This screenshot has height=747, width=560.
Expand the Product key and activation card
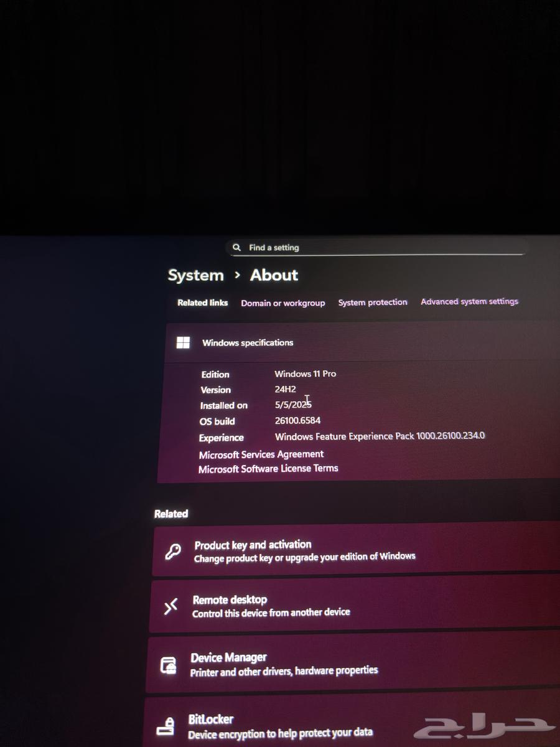pos(348,550)
